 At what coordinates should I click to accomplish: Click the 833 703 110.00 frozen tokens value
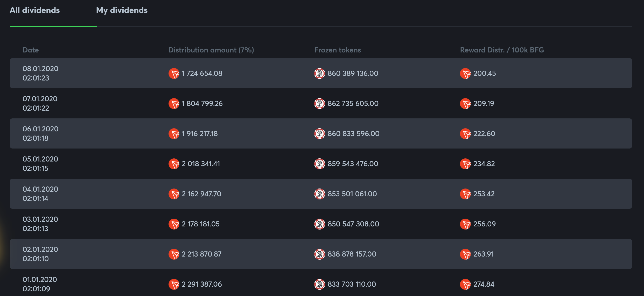click(x=352, y=284)
